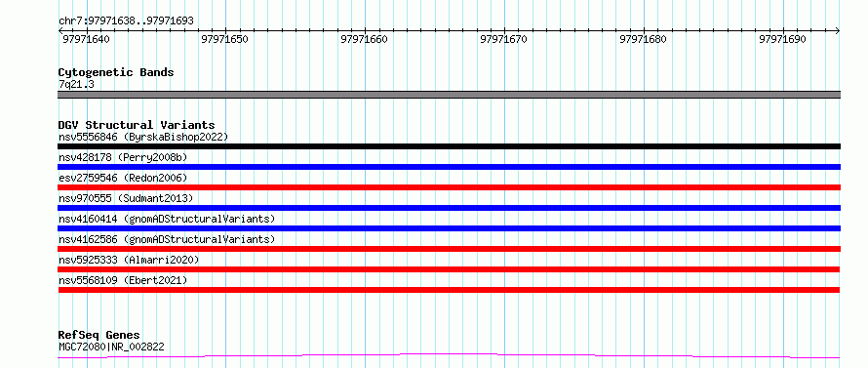The height and width of the screenshot is (368, 868).
Task: Select the blue nsv970555 Sudmant2013 bar
Action: point(449,208)
